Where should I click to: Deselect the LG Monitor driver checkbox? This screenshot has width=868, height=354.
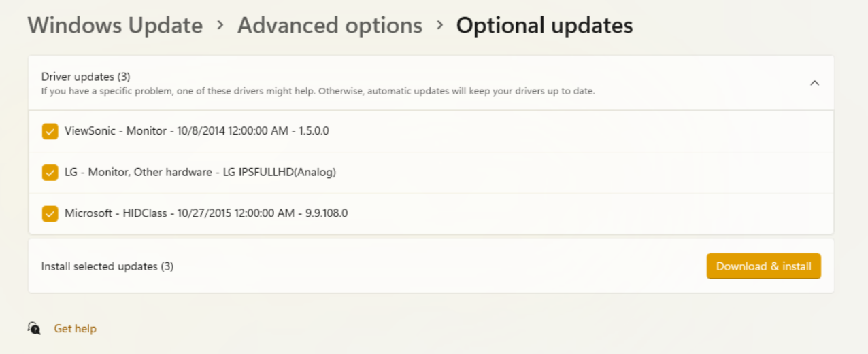coord(50,173)
